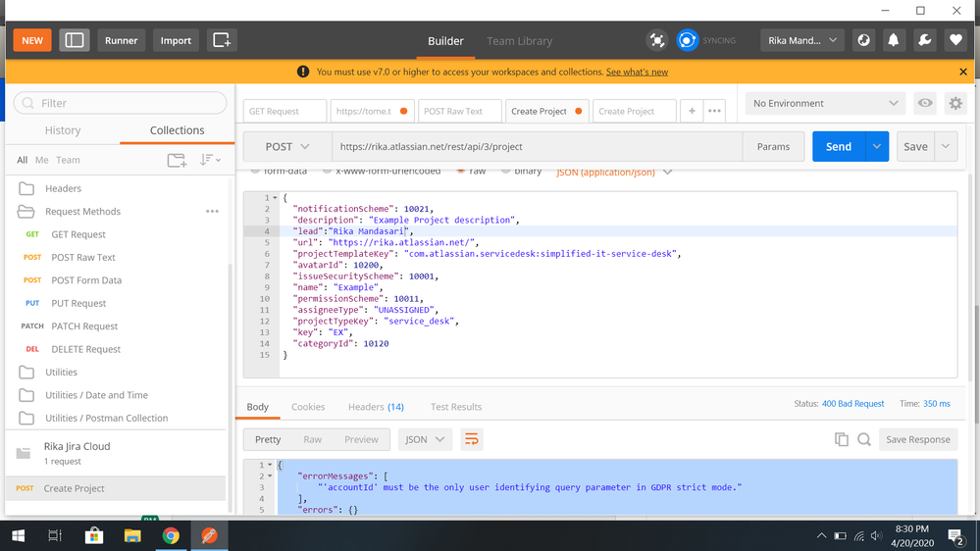Click the environment settings gear icon

pos(954,103)
